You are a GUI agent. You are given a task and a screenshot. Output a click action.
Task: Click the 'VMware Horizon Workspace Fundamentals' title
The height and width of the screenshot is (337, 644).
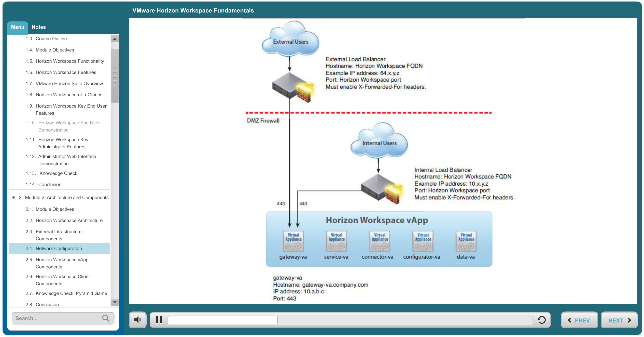(x=193, y=10)
